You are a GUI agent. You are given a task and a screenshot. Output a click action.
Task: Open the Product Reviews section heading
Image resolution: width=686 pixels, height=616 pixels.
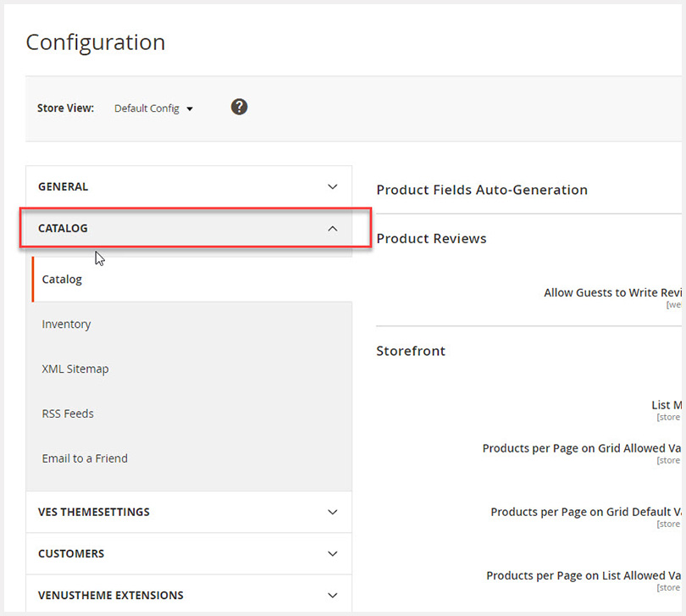432,238
